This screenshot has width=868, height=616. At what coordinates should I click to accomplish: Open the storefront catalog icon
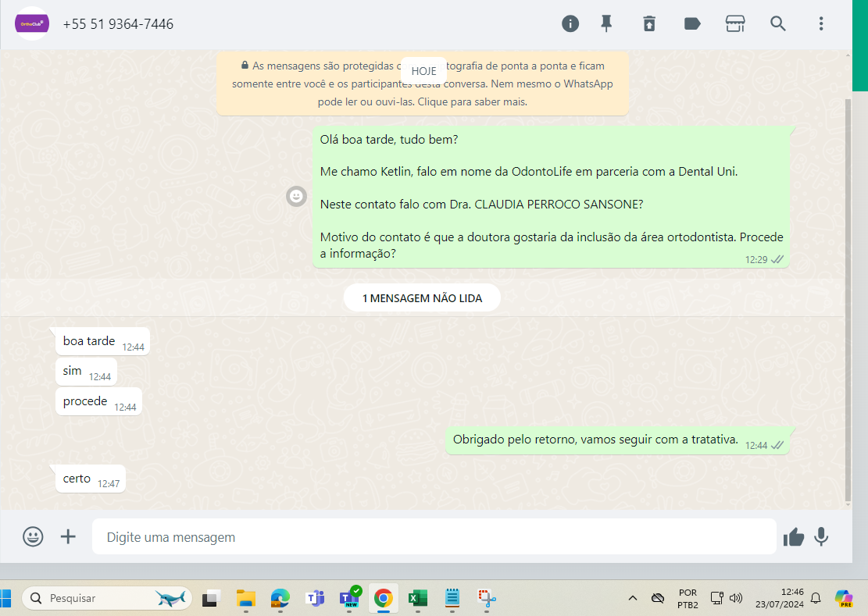point(735,23)
